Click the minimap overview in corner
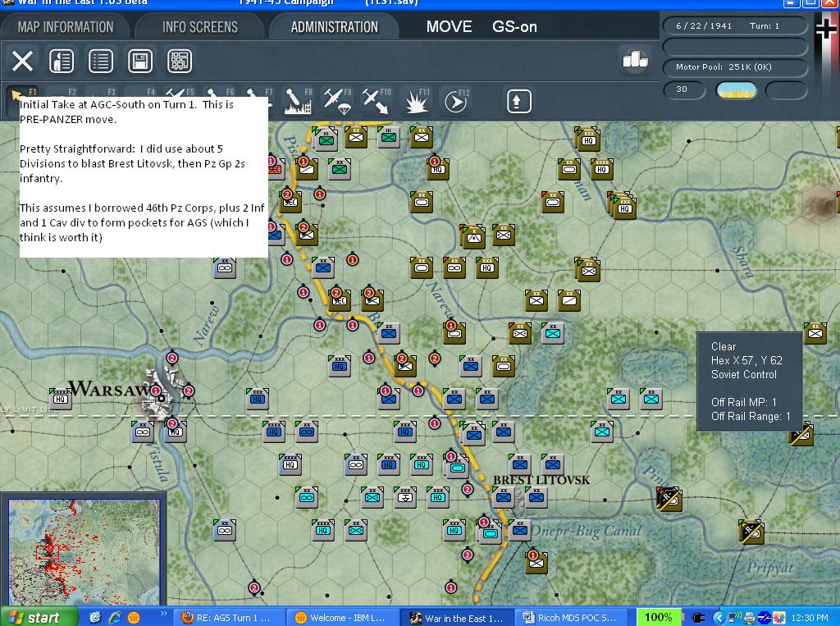This screenshot has height=626, width=840. pos(84,552)
